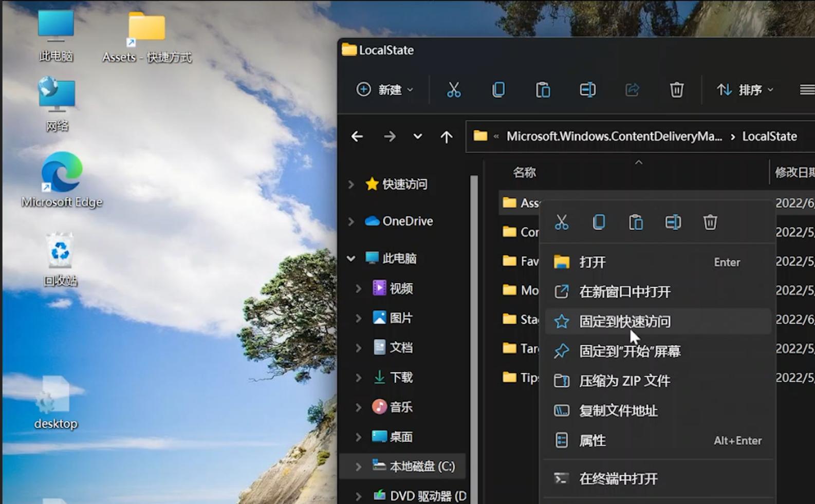Choose 压缩为 ZIP 文件 from context menu
The image size is (815, 504).
(x=658, y=381)
